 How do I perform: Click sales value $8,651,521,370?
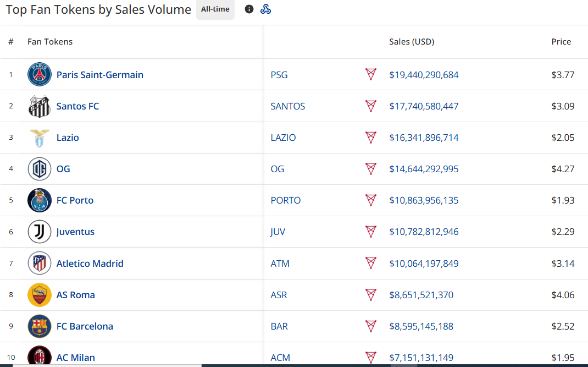click(x=421, y=295)
